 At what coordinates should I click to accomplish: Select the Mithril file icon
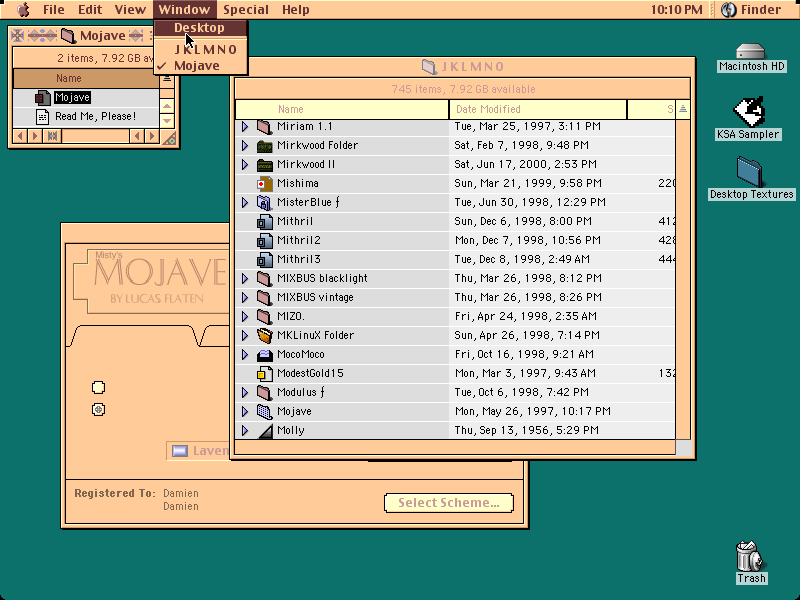264,221
